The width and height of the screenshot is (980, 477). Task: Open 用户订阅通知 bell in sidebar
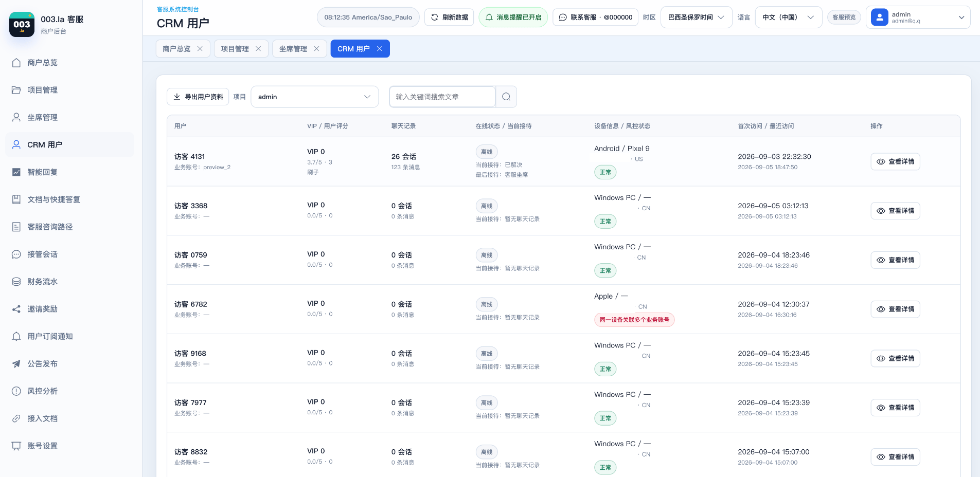click(16, 336)
